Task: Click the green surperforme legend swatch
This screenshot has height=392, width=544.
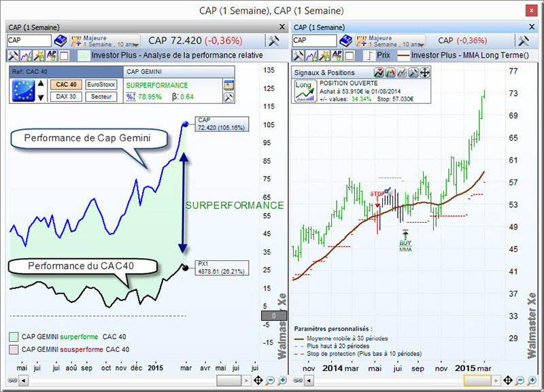Action: [x=14, y=337]
